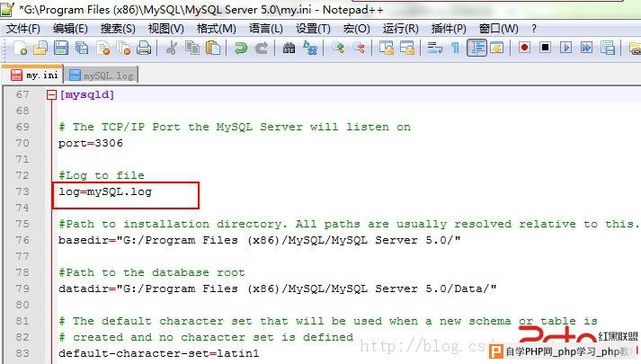
Task: Click line number 73 in margin
Action: coord(22,191)
